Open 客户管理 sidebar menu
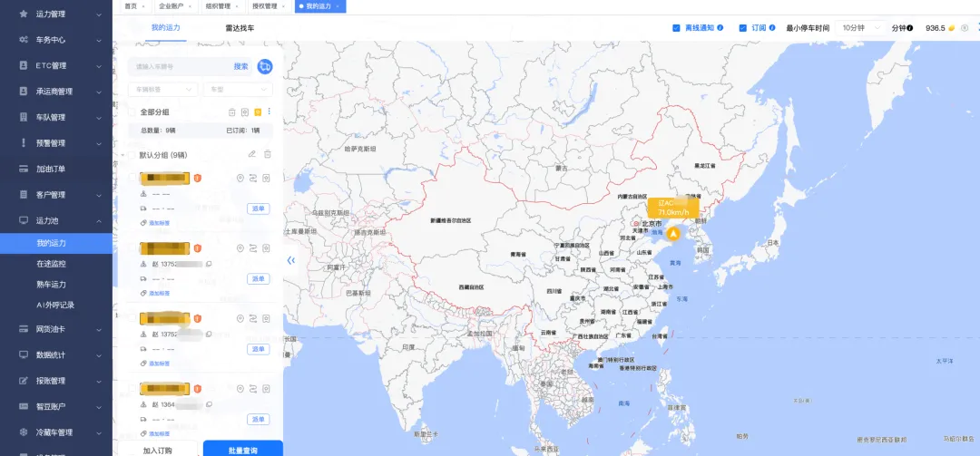The image size is (980, 456). point(56,194)
